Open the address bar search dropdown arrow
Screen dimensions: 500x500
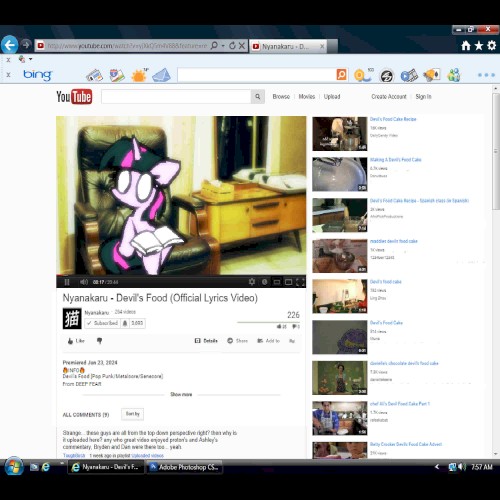(223, 46)
